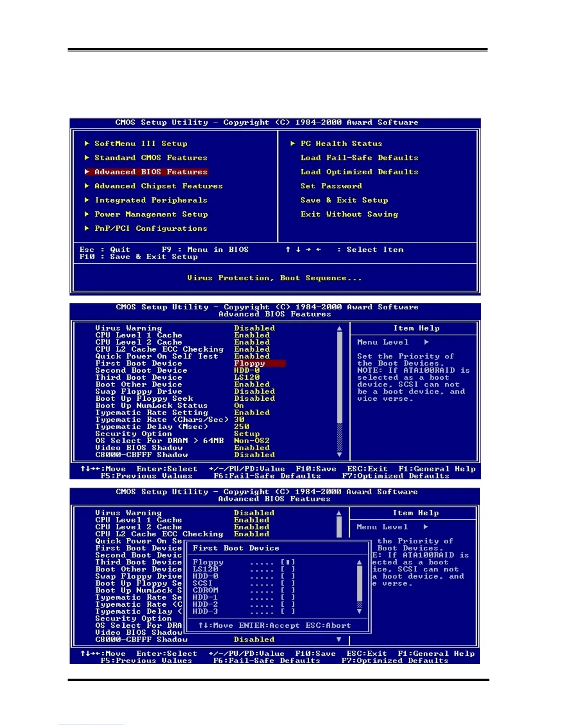
Task: Click scroll-up arrow inside First Boot Device popup
Action: tap(359, 562)
